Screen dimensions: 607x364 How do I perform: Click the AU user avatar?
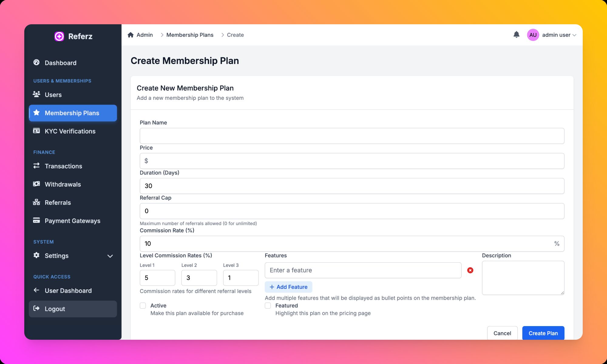(x=533, y=35)
